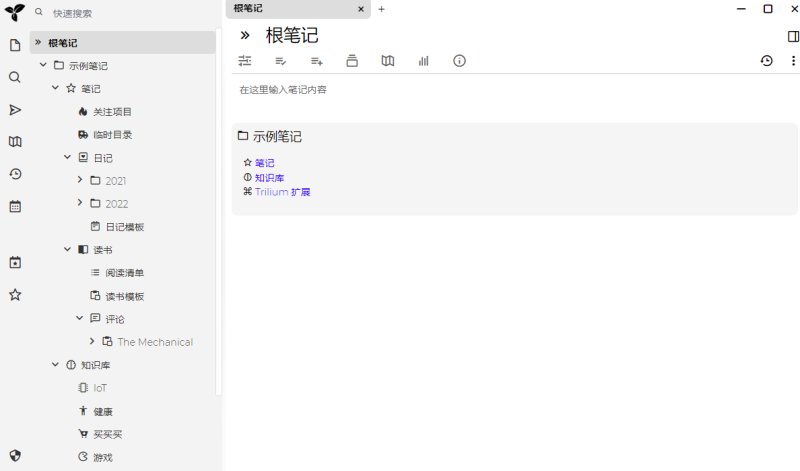Select 健康 note in the tree
The width and height of the screenshot is (800, 471).
[103, 411]
